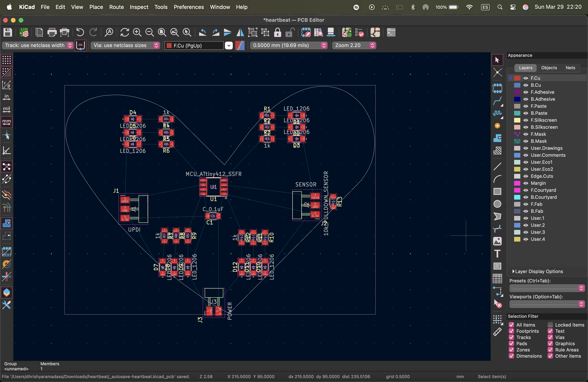Image resolution: width=588 pixels, height=382 pixels.
Task: Uncheck Footprints in Selection Filter
Action: point(511,331)
